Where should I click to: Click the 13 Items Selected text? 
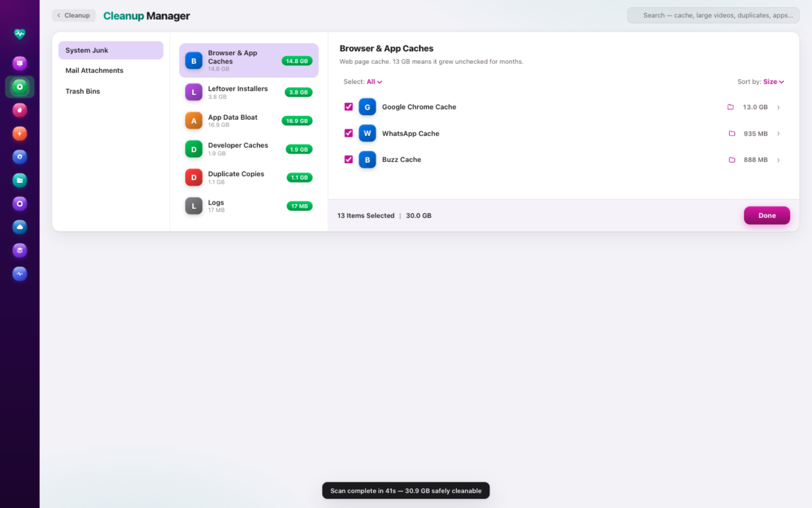pos(366,215)
